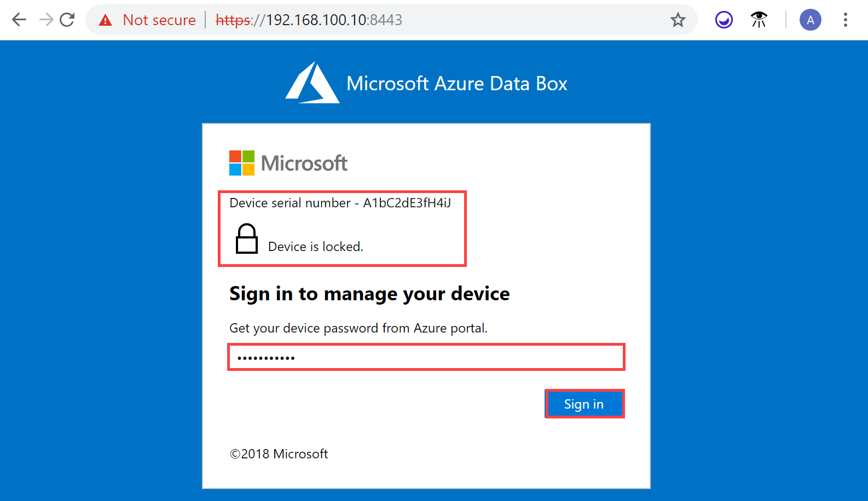Click the Microsoft wordmark text
This screenshot has width=868, height=501.
304,163
